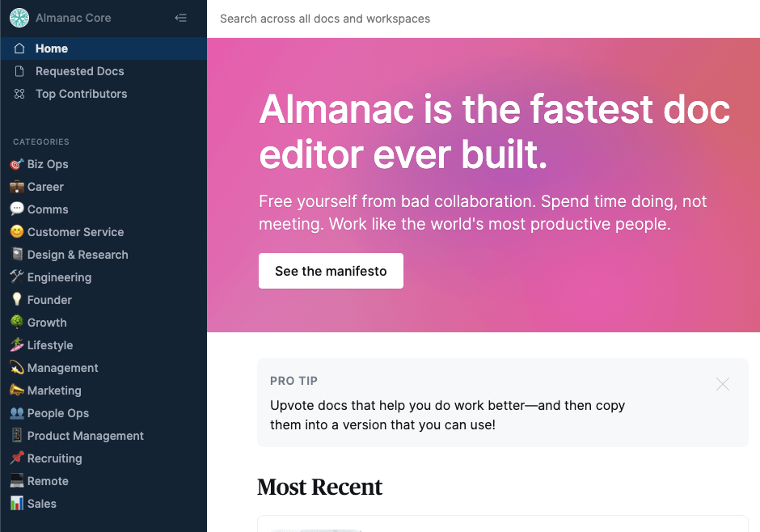The image size is (760, 532).
Task: Click the Top Contributors people icon
Action: [18, 94]
